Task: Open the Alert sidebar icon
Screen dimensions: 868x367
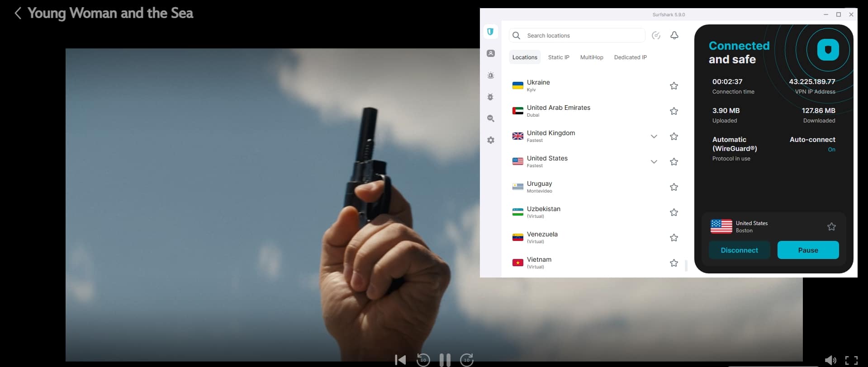Action: pos(490,75)
